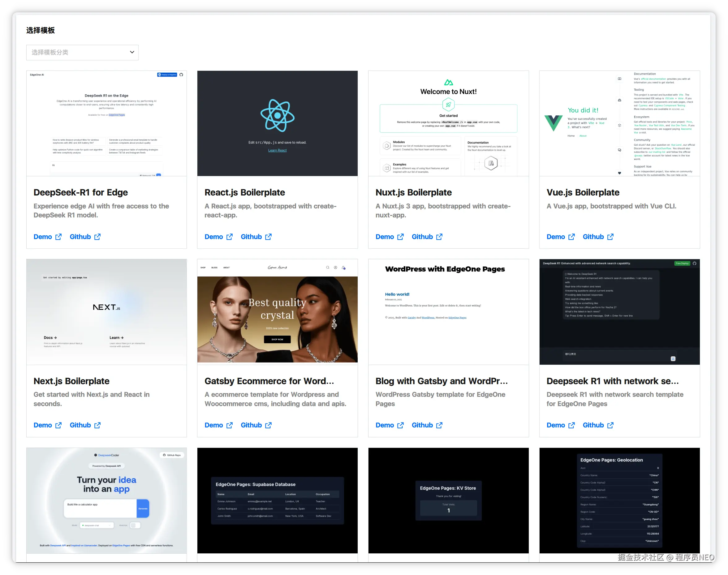Screen dimensions: 728x575
Task: Click the Next.js Boilerplate card title
Action: pyautogui.click(x=71, y=381)
